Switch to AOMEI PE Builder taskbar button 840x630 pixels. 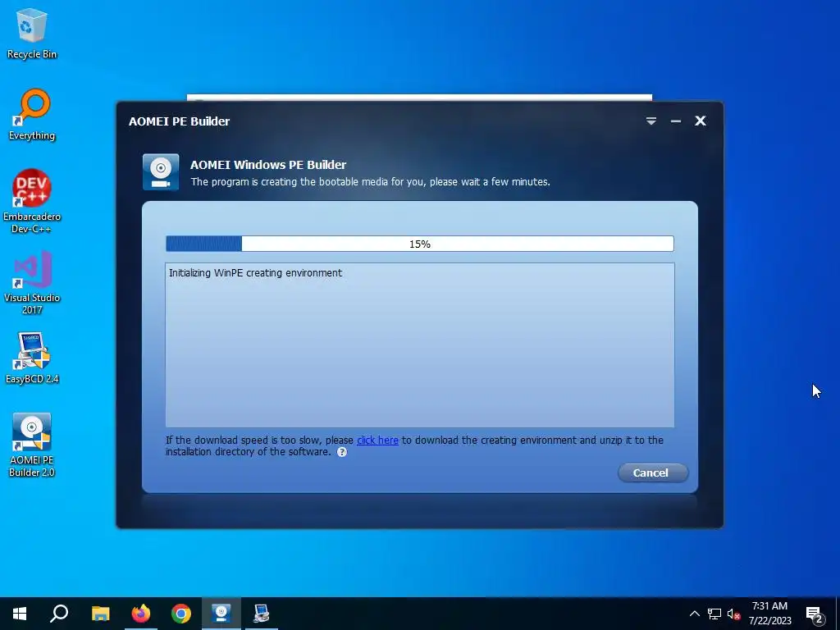(x=221, y=614)
